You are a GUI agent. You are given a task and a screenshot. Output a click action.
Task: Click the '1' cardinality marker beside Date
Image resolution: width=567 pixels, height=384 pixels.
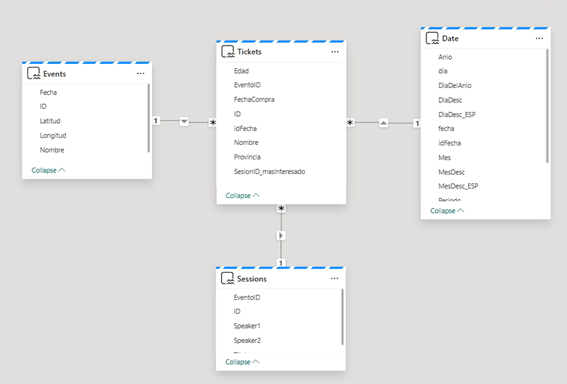417,123
